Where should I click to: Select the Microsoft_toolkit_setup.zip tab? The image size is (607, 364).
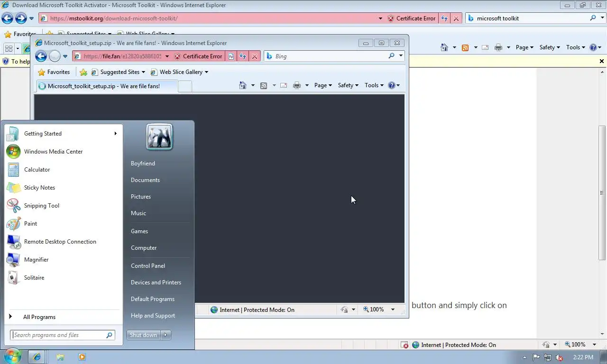[106, 86]
